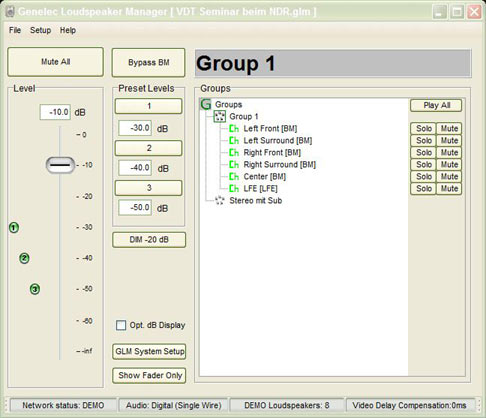Viewport: 486px width, 418px height.
Task: Select the Groups root tree node
Action: pyautogui.click(x=228, y=104)
